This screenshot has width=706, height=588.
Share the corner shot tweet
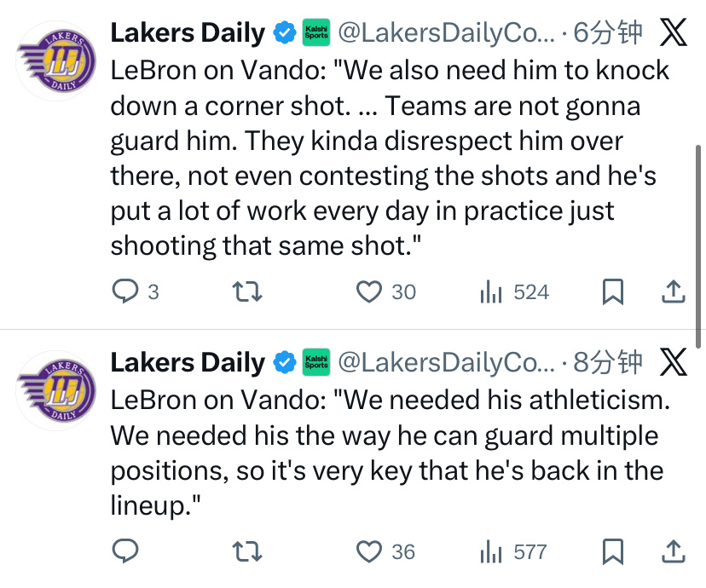pos(674,292)
